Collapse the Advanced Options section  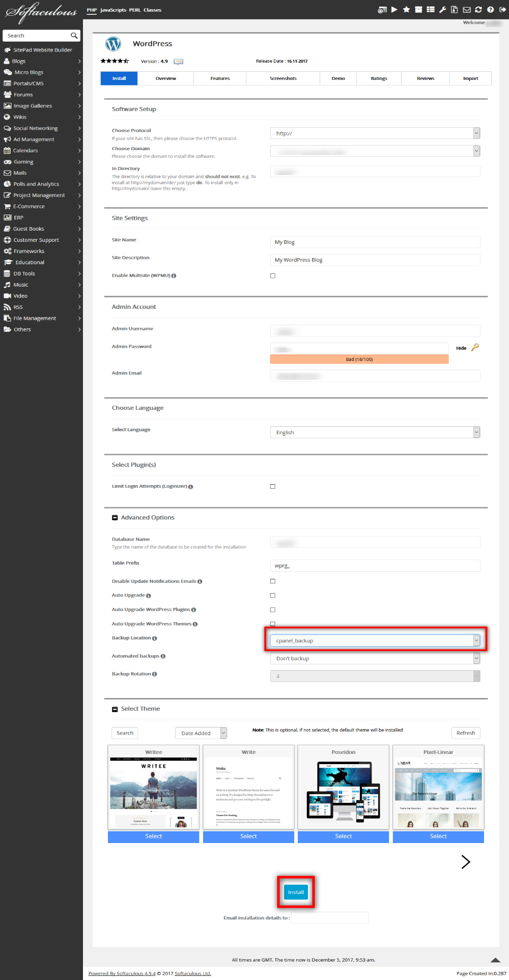pyautogui.click(x=115, y=518)
